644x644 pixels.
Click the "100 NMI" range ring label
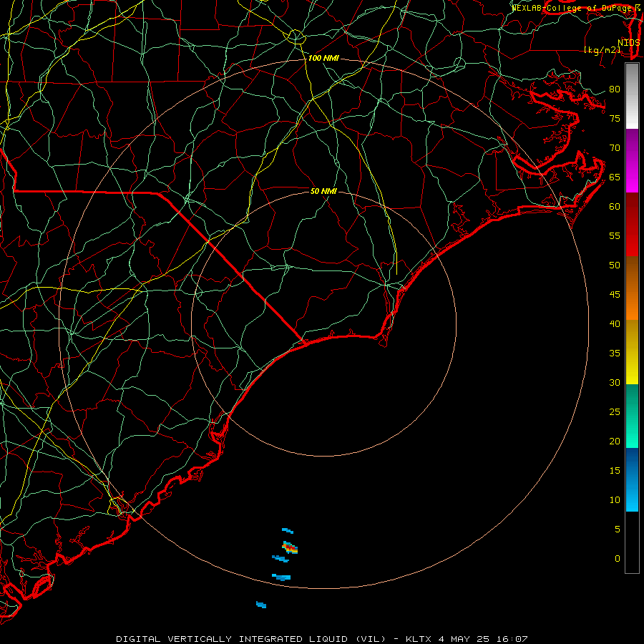coord(323,59)
